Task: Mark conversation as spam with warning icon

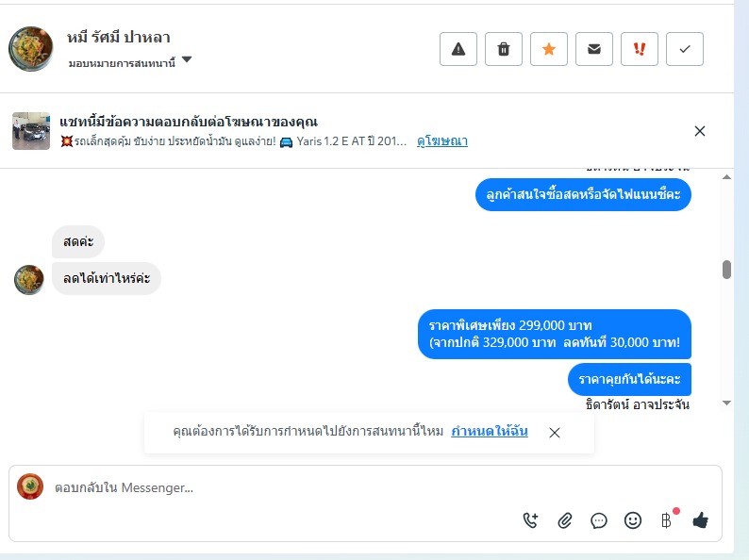Action: 458,49
